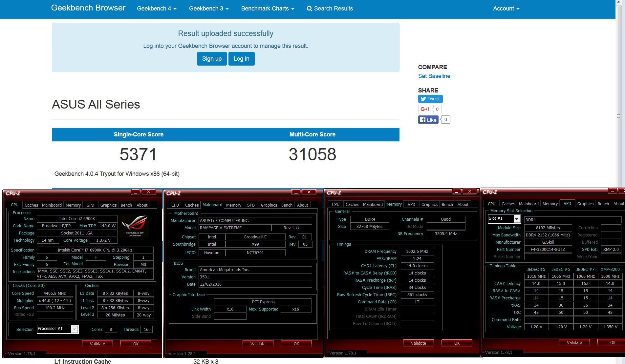The height and width of the screenshot is (364, 625).
Task: Switch to Memory tab in first CPU-Z window
Action: [x=73, y=205]
